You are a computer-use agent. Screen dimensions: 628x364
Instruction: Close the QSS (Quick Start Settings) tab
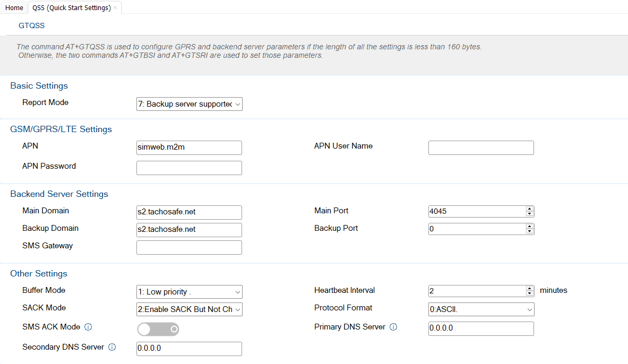coord(115,7)
